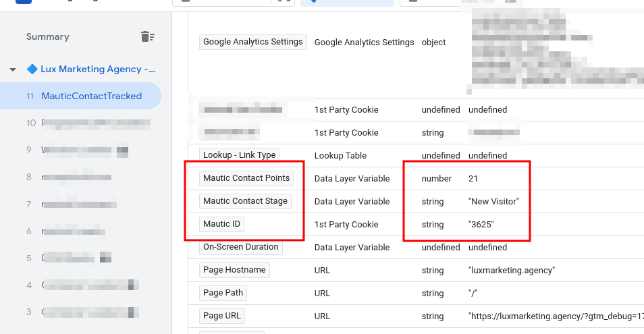Clear the event list with the trash icon

click(148, 36)
